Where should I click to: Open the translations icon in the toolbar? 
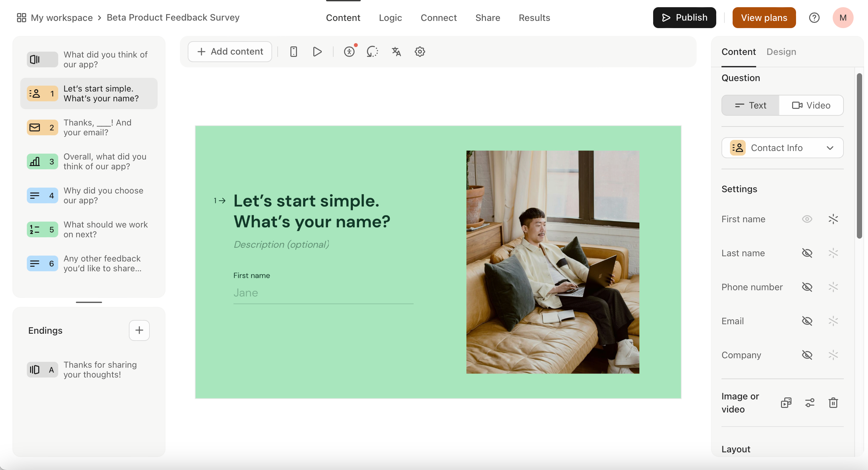(396, 52)
